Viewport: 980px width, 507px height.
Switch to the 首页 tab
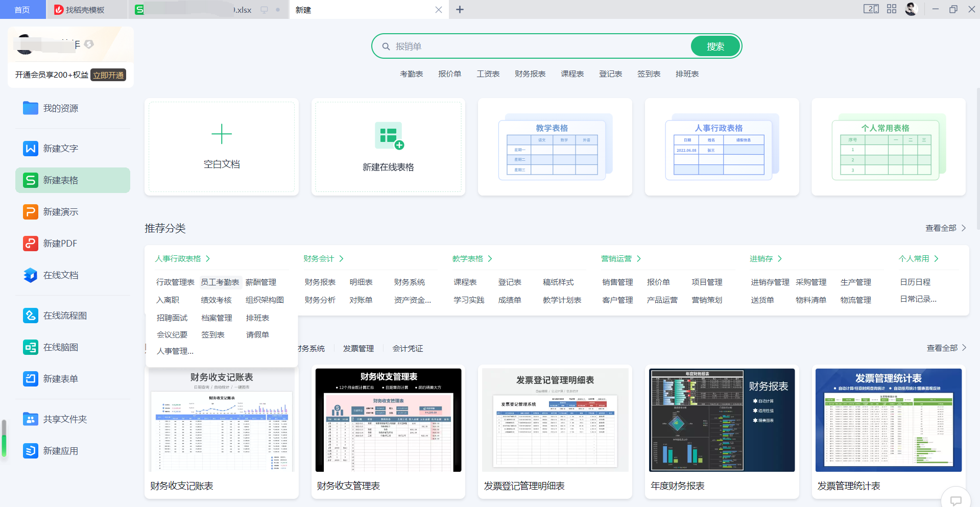pos(22,9)
